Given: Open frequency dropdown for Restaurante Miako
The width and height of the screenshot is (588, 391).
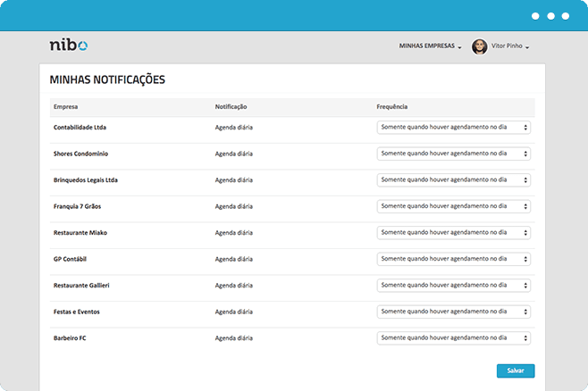Looking at the screenshot, I should coord(454,233).
